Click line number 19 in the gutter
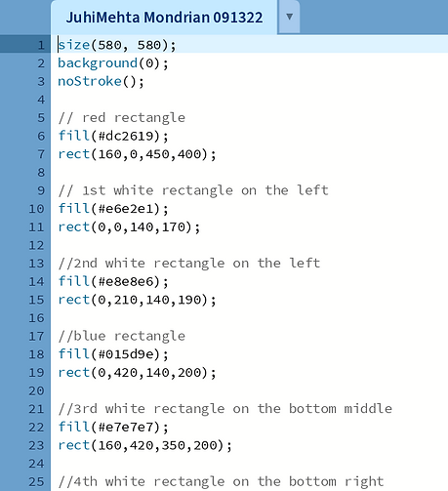448x491 pixels. [36, 372]
